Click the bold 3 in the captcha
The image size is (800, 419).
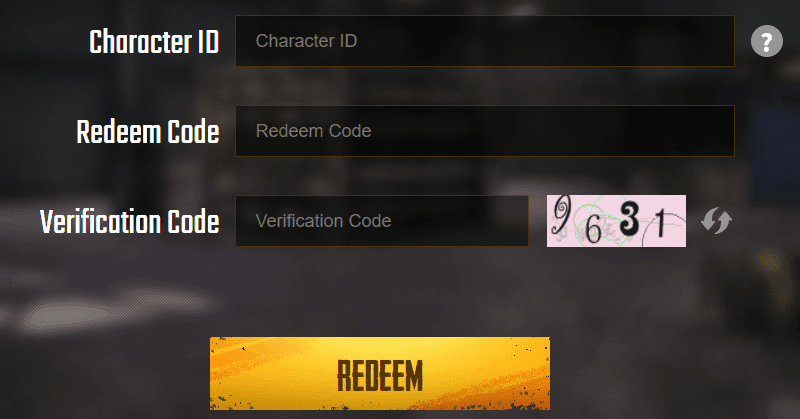point(629,218)
